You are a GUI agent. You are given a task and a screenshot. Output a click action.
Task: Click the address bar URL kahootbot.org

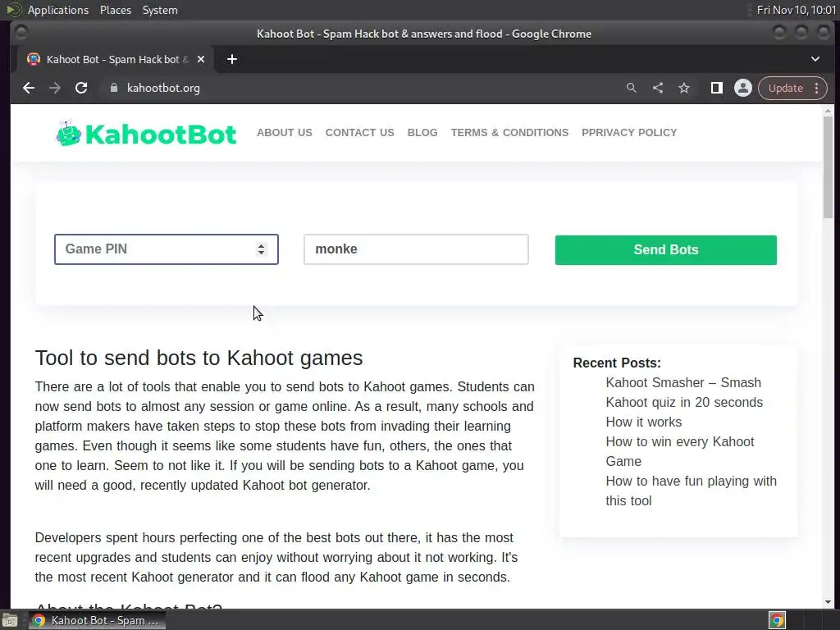click(x=163, y=88)
